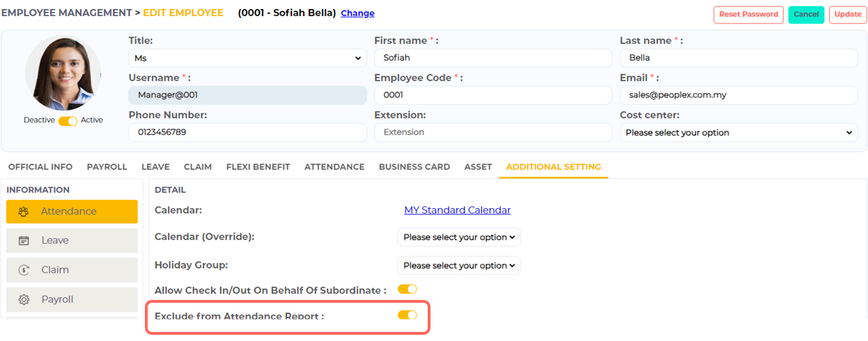
Task: Switch to the Payroll tab
Action: pyautogui.click(x=107, y=167)
